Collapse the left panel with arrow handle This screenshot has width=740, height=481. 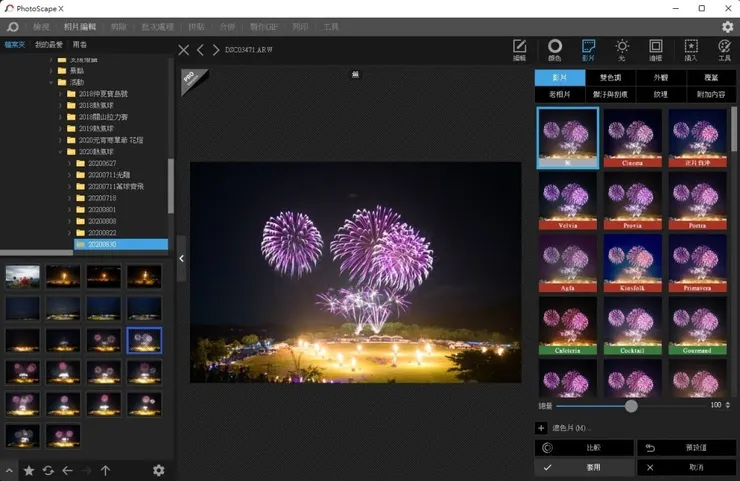[x=181, y=258]
